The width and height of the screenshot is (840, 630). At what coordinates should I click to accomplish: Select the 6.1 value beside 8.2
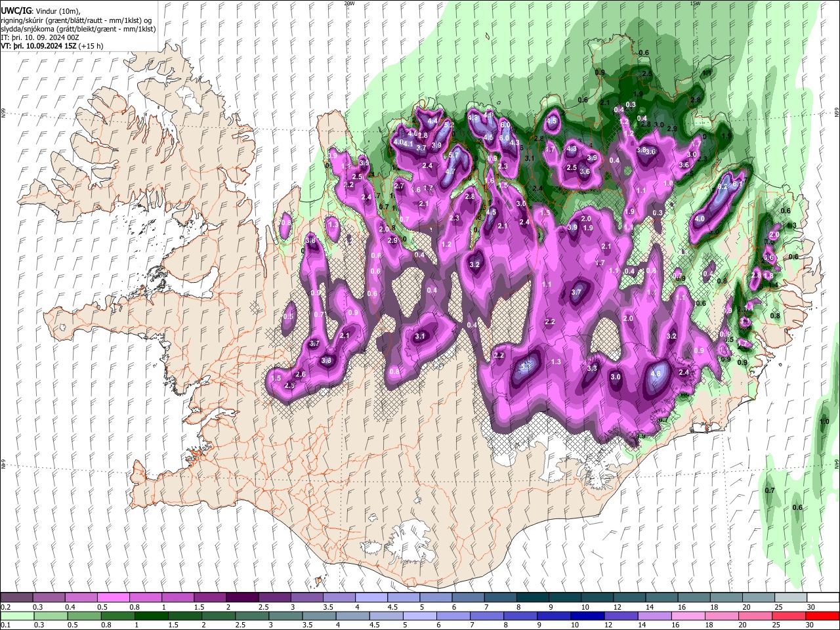pyautogui.click(x=737, y=184)
